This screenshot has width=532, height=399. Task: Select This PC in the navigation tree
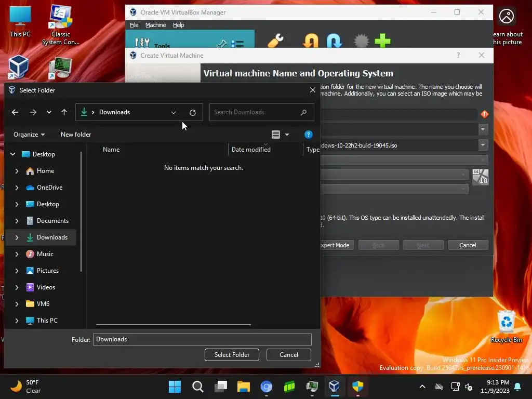47,321
